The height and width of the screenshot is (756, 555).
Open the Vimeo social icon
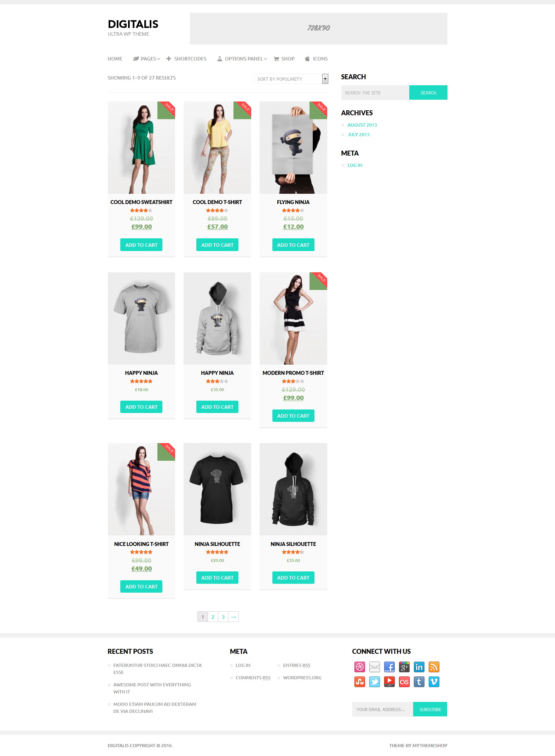pyautogui.click(x=434, y=682)
